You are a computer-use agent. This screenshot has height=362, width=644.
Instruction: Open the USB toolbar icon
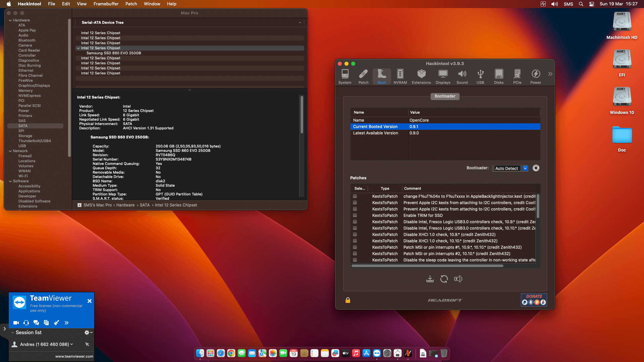(x=480, y=77)
